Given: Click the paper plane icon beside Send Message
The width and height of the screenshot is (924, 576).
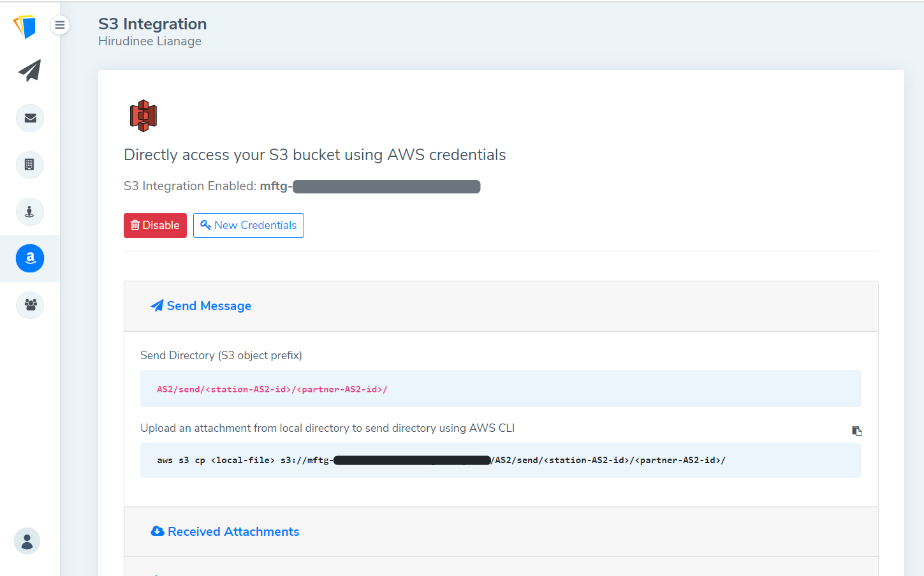Looking at the screenshot, I should (157, 306).
